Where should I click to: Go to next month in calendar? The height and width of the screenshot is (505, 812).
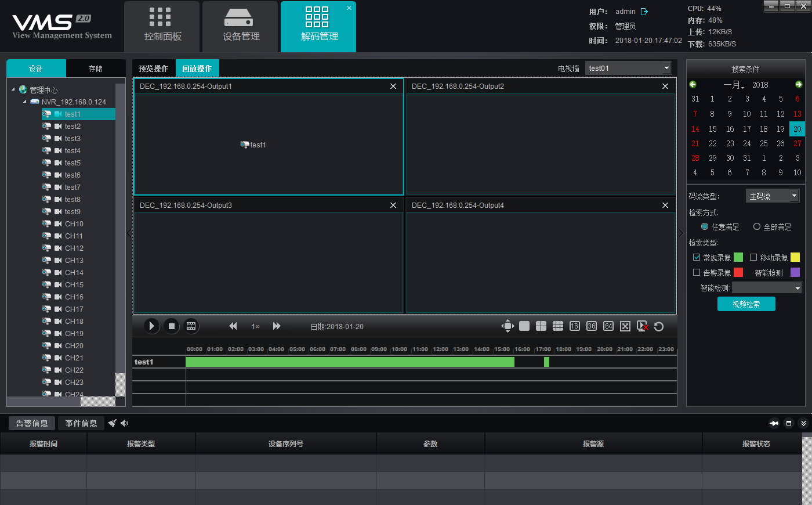[799, 85]
